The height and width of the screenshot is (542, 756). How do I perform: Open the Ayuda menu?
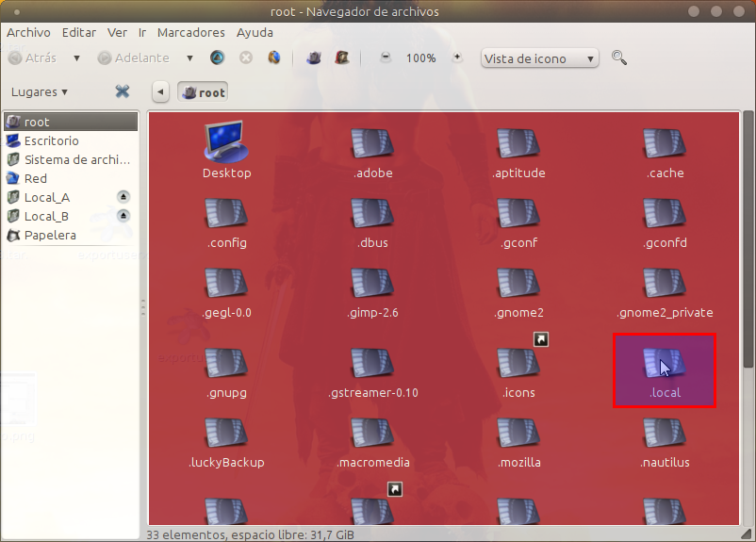(255, 32)
